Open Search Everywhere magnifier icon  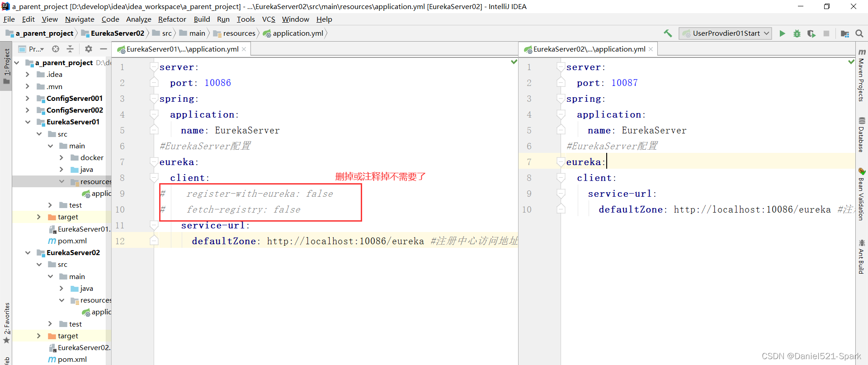point(859,33)
